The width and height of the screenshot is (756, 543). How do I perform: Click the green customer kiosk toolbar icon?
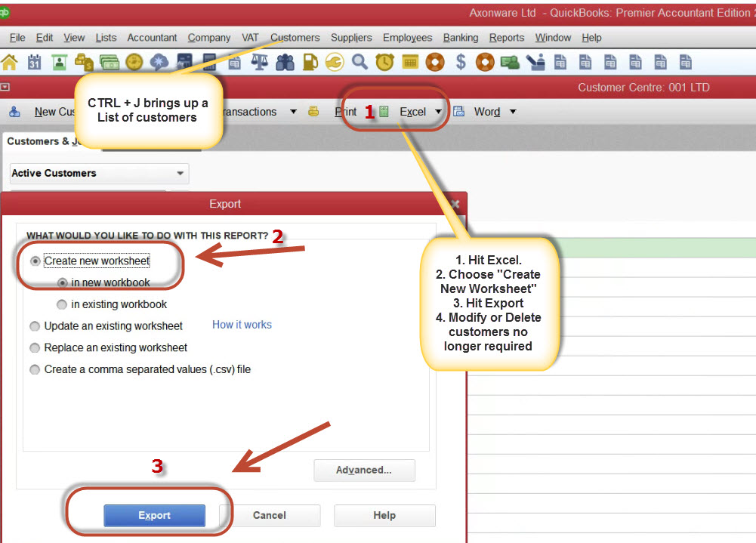(x=60, y=62)
